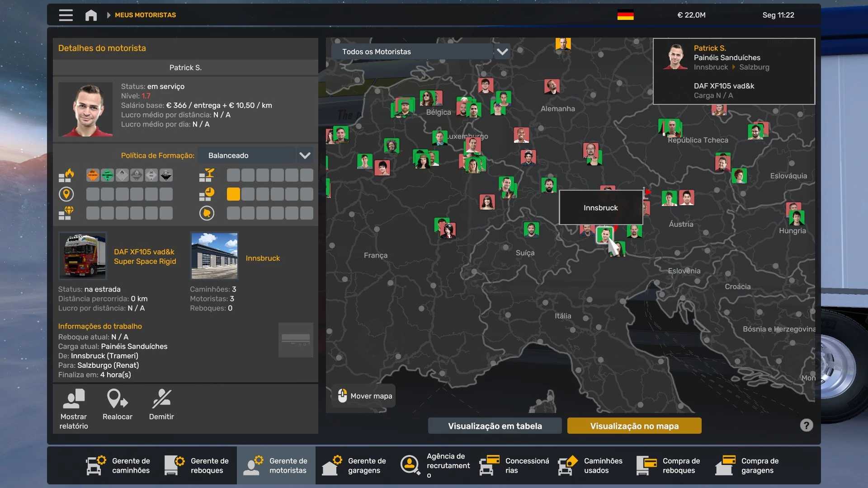Click the DAF truck thumbnail
This screenshot has height=488, width=868.
83,256
